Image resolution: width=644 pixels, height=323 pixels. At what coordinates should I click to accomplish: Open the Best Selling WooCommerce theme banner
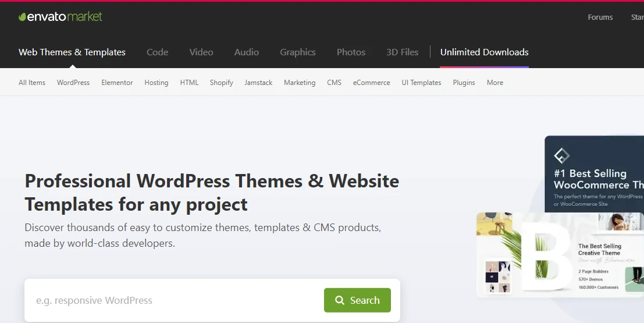pos(595,174)
